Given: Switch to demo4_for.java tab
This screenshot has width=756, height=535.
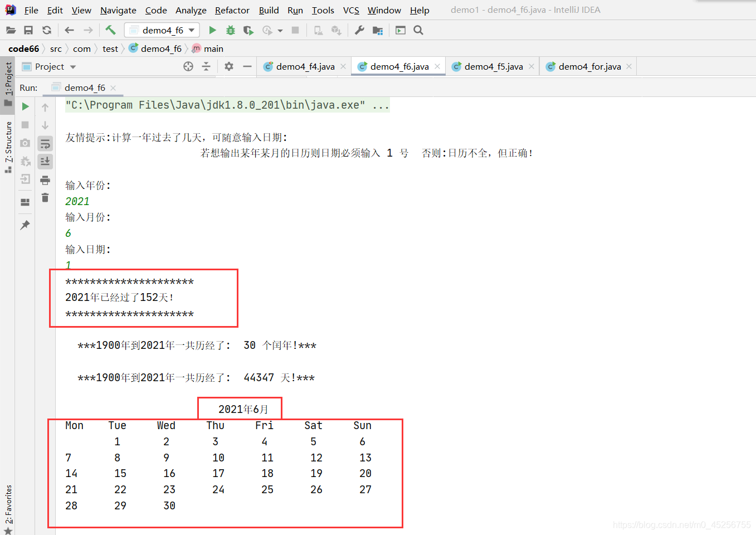Looking at the screenshot, I should 589,66.
